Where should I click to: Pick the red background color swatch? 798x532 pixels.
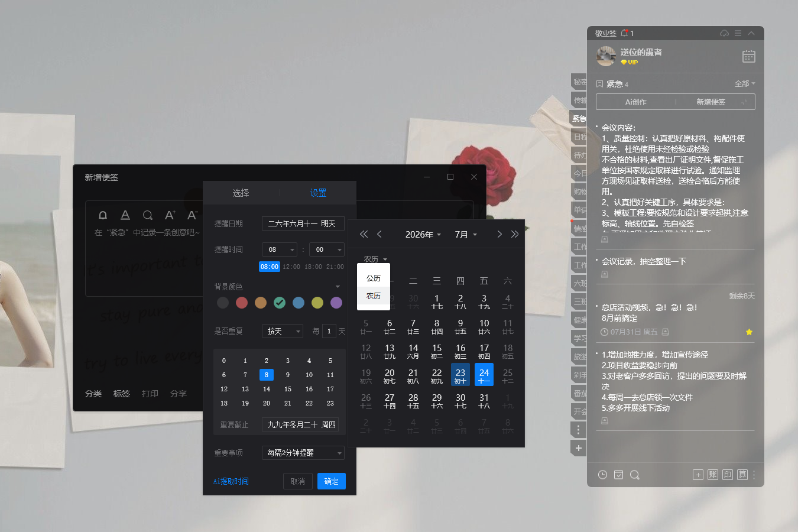242,303
